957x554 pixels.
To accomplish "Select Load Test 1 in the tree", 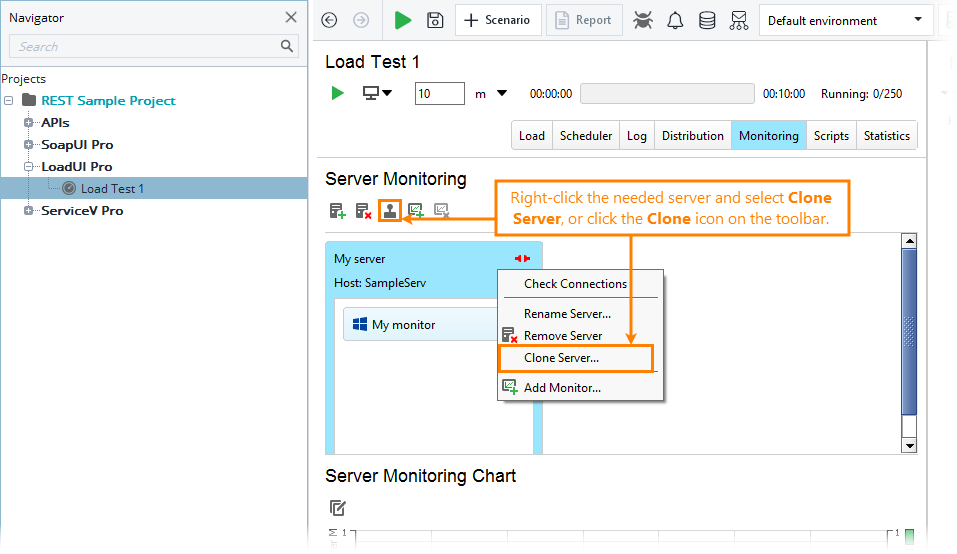I will point(112,189).
